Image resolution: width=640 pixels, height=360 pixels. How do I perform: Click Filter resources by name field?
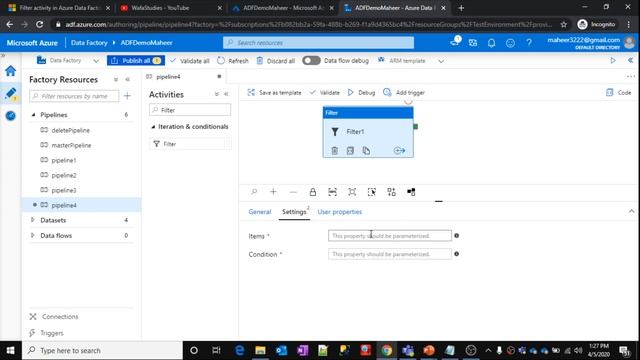point(74,96)
